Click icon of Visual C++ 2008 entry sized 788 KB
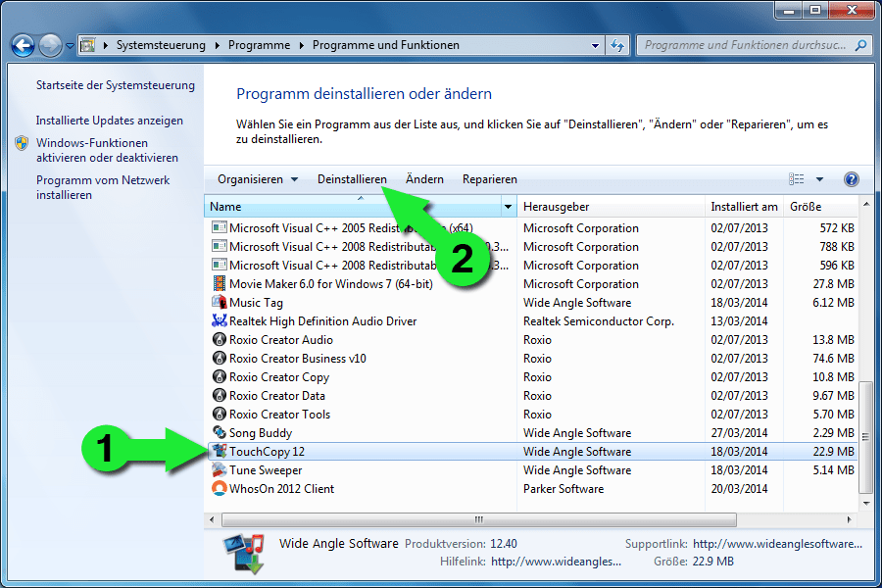The image size is (882, 588). point(219,246)
